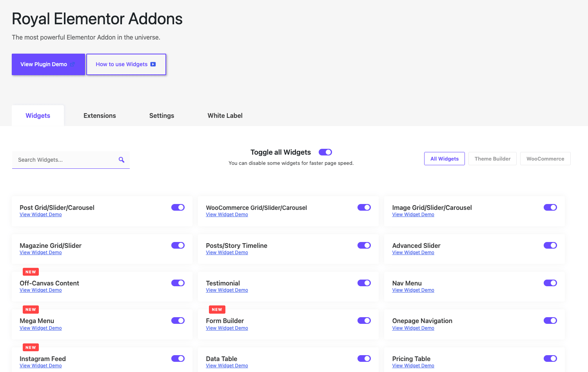The height and width of the screenshot is (372, 588).
Task: Toggle the Form Builder widget
Action: 364,321
